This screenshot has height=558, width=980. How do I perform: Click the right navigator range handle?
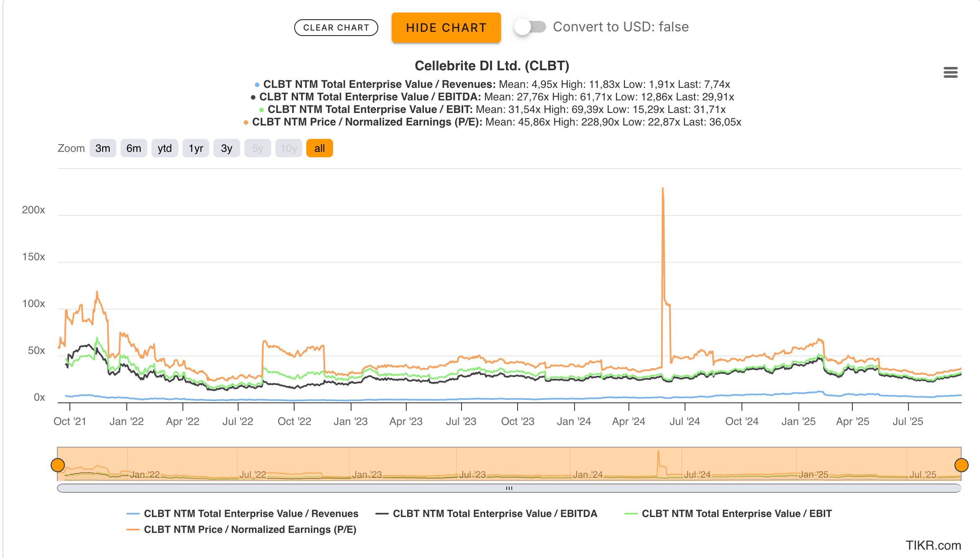961,465
